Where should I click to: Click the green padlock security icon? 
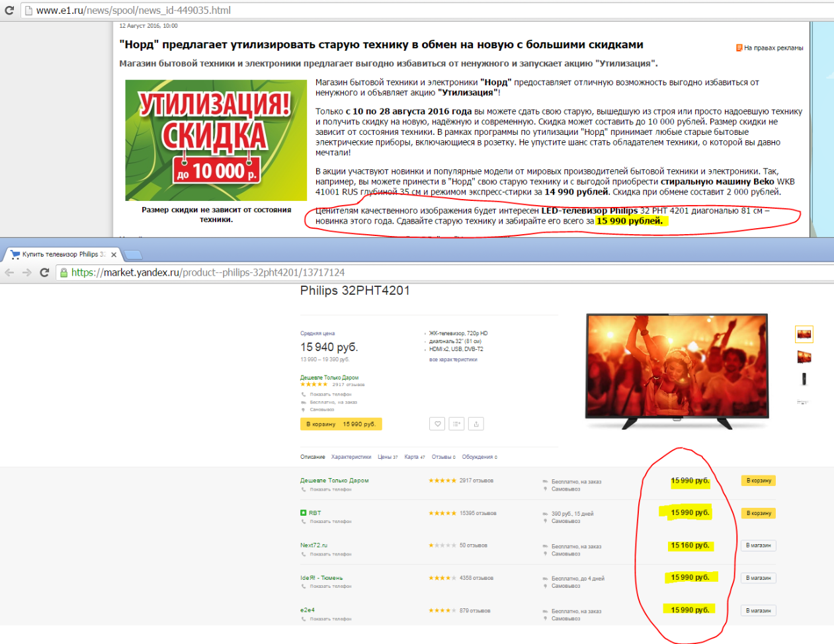click(63, 272)
